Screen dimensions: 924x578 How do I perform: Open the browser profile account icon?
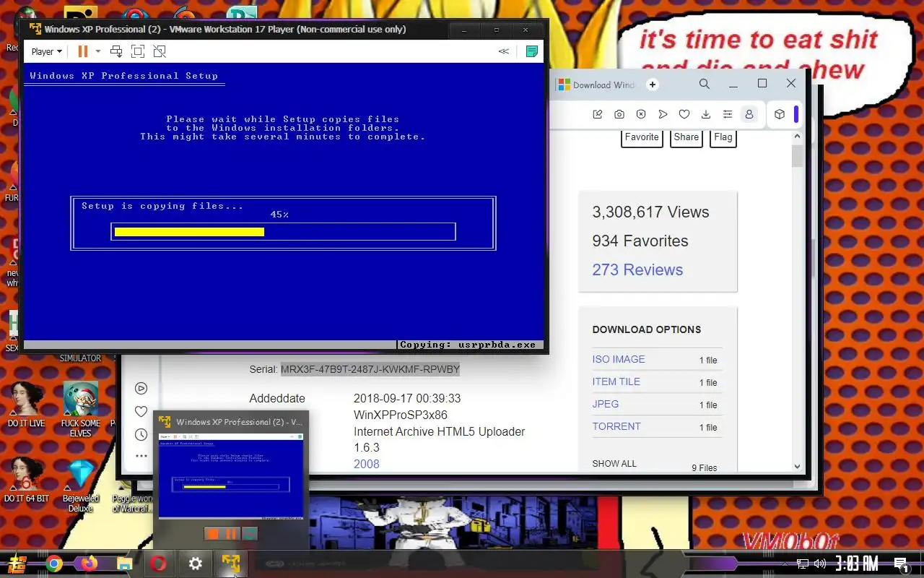click(x=749, y=114)
